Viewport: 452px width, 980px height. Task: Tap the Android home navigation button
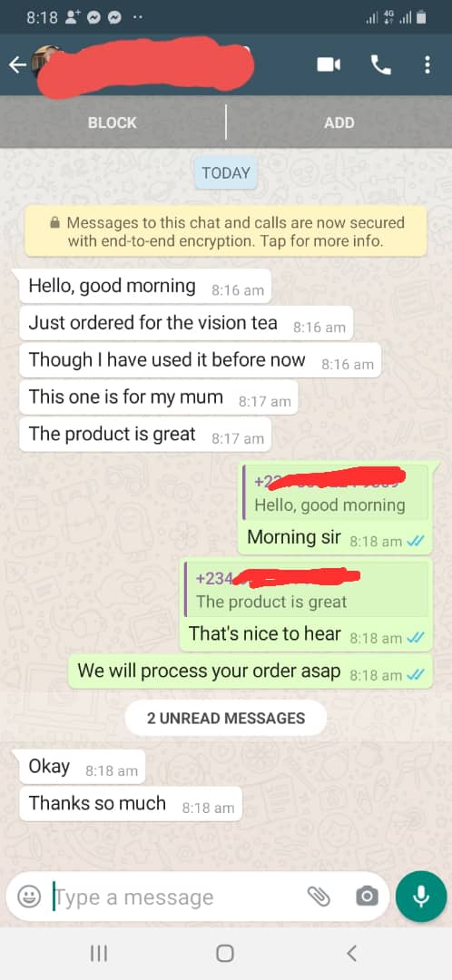[225, 953]
